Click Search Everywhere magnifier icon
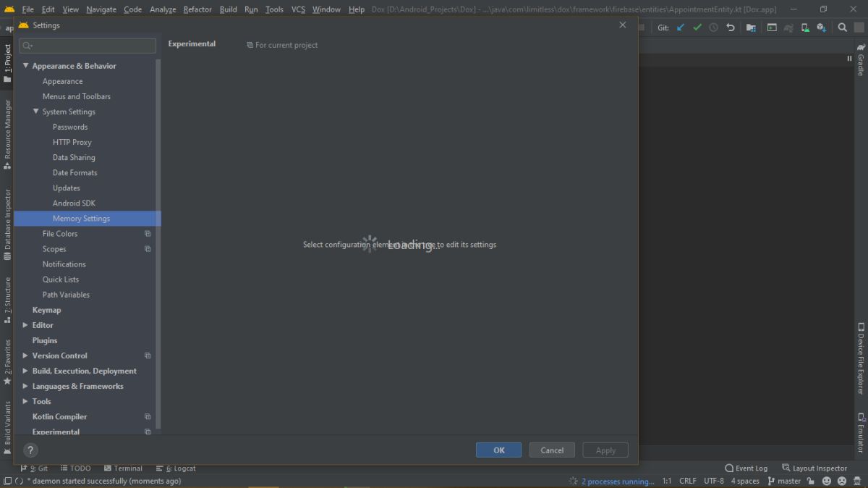The width and height of the screenshot is (868, 488). click(843, 28)
